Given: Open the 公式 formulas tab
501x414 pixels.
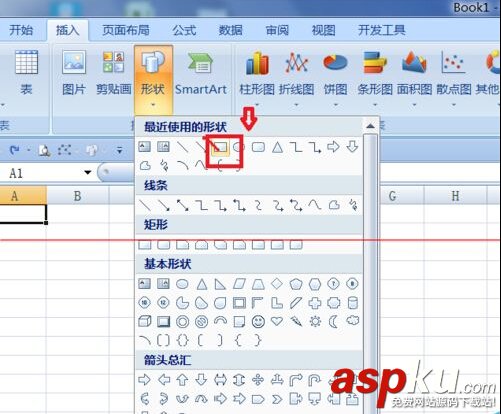Looking at the screenshot, I should pos(184,30).
